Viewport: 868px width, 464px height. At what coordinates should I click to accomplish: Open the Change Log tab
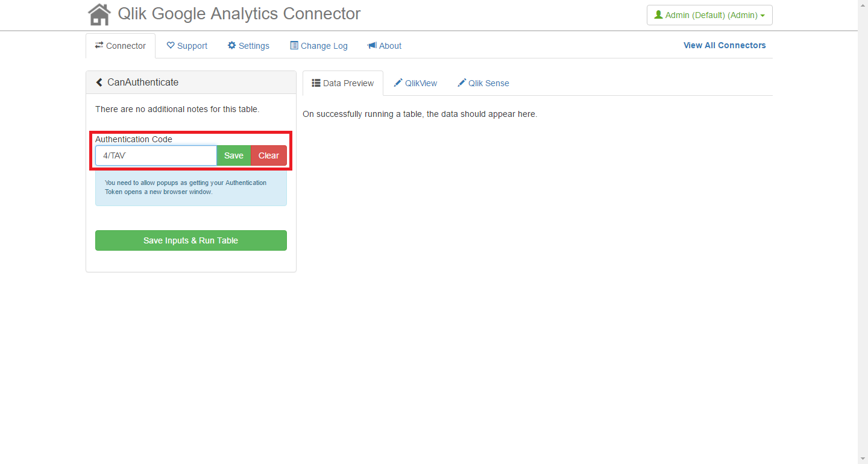pyautogui.click(x=319, y=46)
